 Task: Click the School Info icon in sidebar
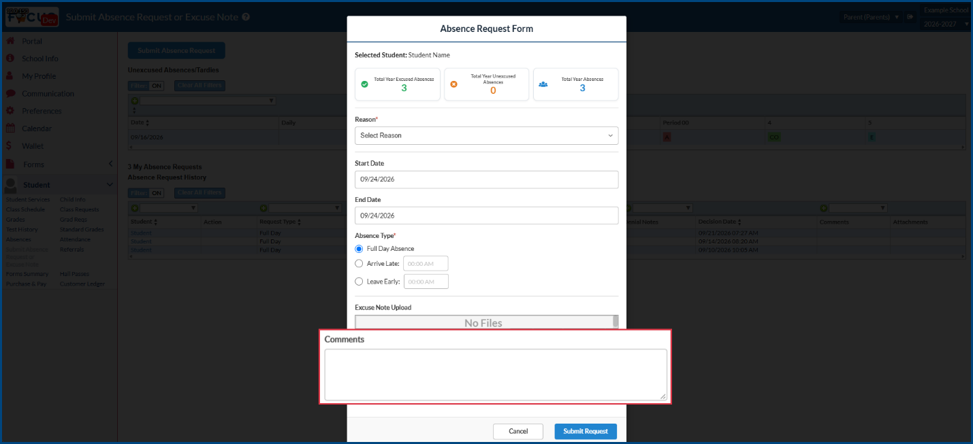tap(10, 58)
